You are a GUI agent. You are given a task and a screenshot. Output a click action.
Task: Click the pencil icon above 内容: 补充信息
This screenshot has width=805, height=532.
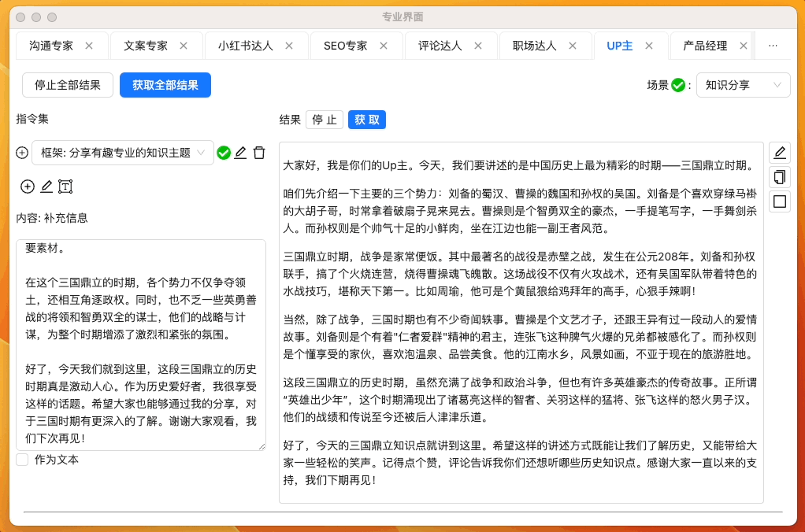point(46,187)
